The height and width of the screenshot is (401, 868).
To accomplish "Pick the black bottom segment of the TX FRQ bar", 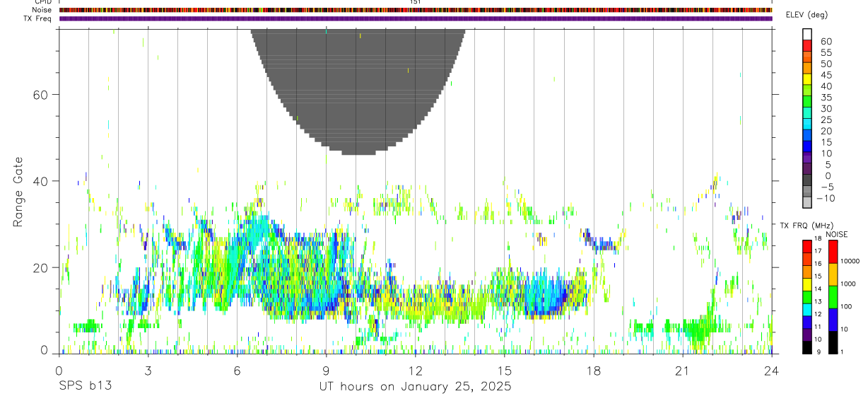I will [807, 347].
